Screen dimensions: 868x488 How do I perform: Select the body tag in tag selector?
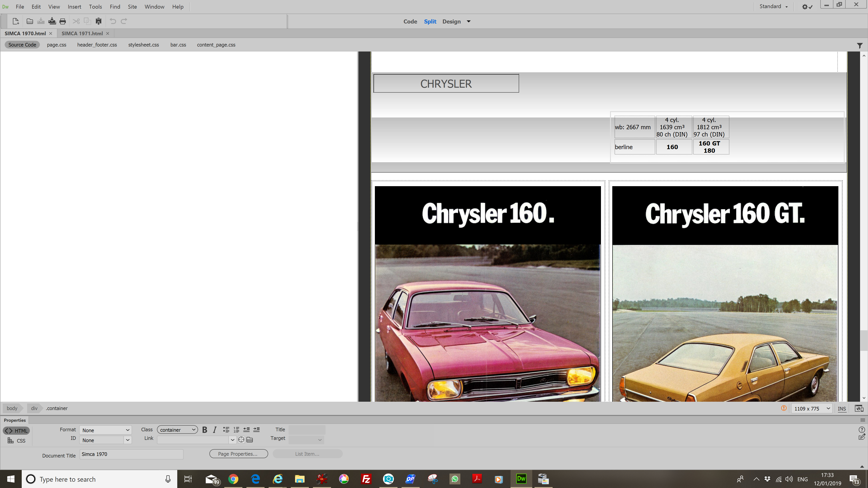(x=12, y=408)
